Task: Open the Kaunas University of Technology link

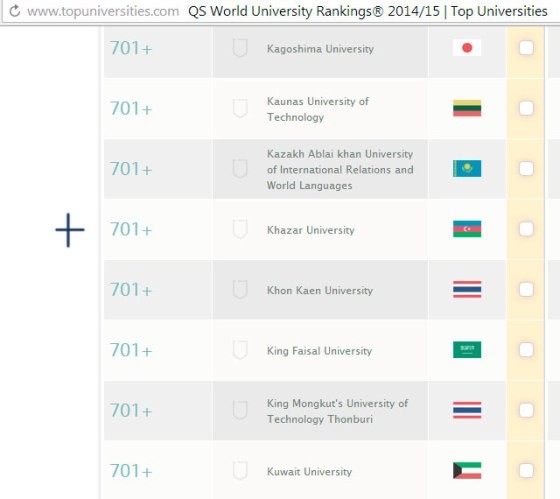Action: click(318, 109)
